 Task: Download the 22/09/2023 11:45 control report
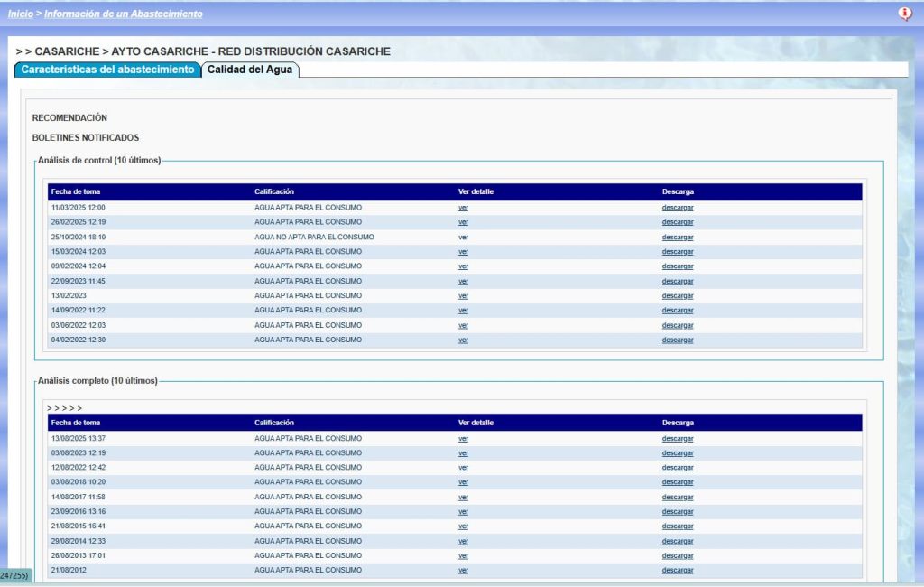point(678,281)
